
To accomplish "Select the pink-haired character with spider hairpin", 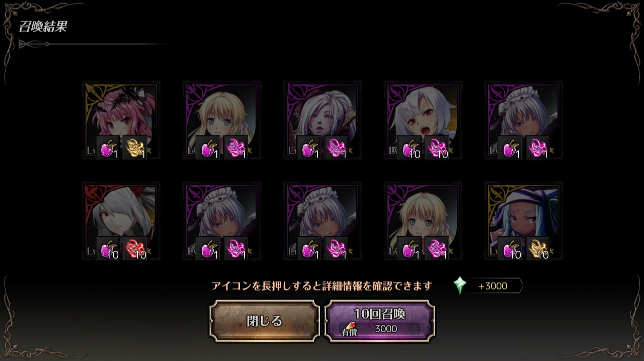I will [121, 121].
